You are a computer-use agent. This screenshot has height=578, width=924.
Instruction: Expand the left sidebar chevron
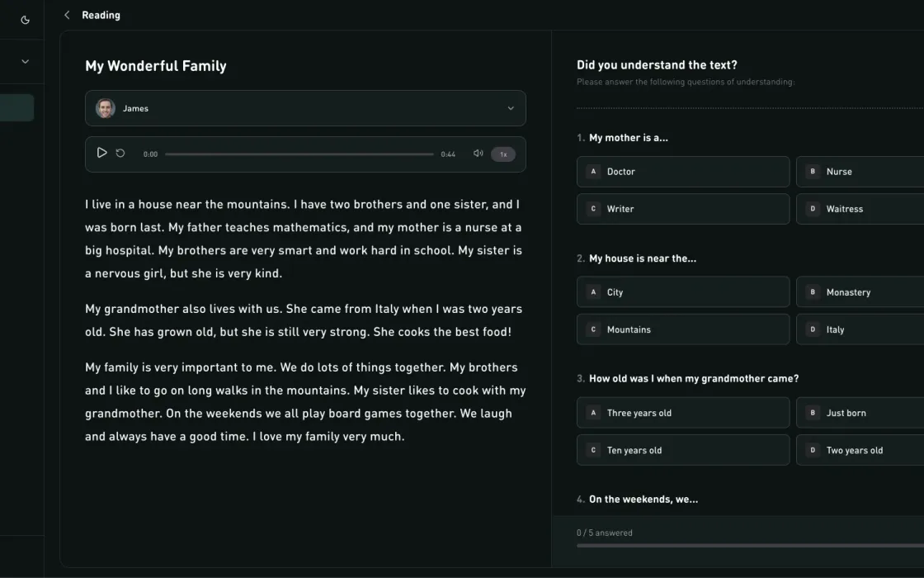click(25, 61)
